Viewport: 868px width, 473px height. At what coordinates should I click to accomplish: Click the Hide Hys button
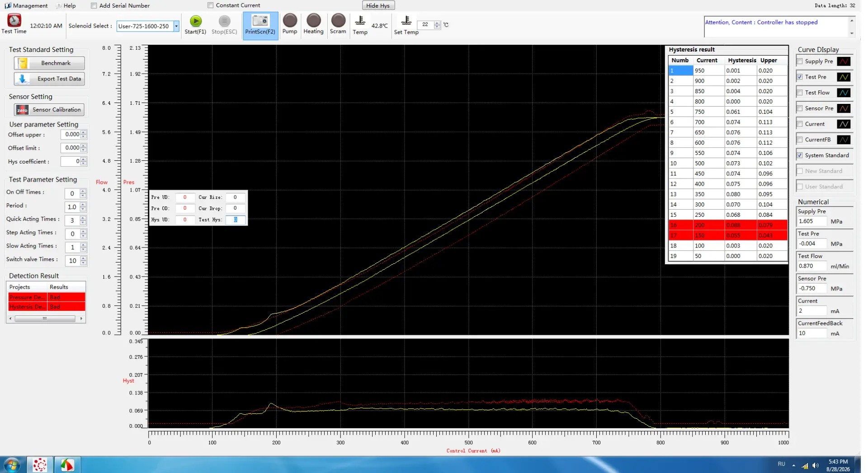[x=378, y=5]
